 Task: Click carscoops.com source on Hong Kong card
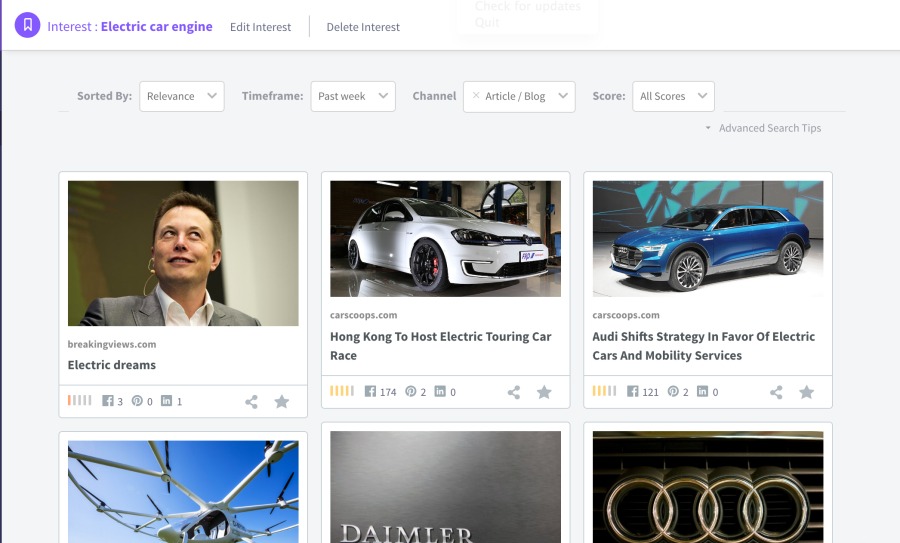click(363, 315)
